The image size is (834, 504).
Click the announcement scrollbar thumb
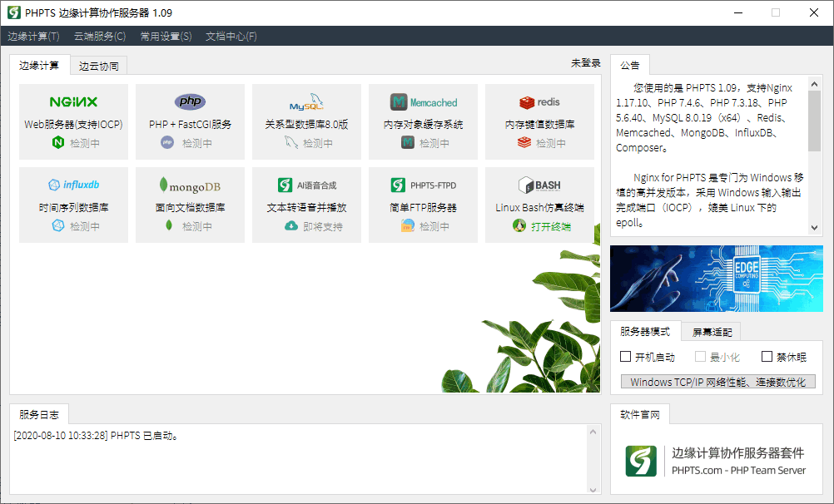click(x=814, y=121)
